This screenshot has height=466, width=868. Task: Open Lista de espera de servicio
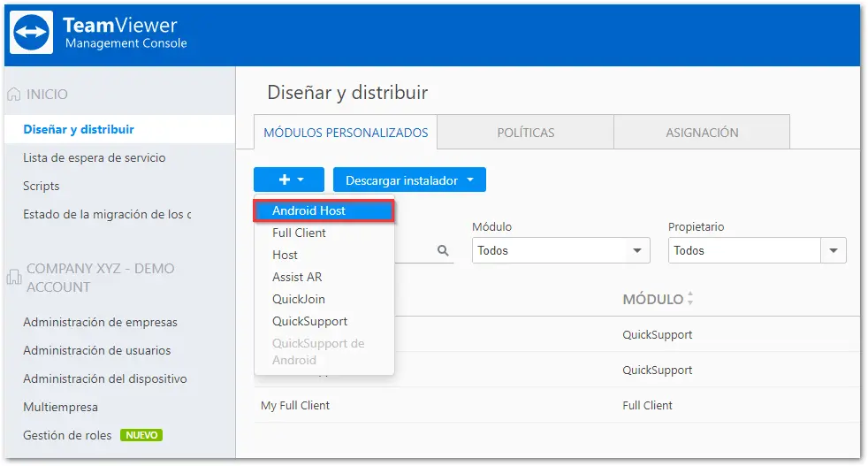94,158
